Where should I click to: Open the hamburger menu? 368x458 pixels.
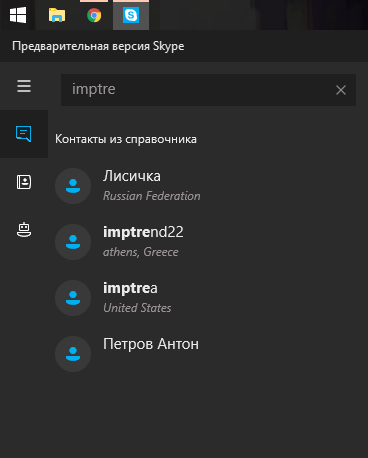click(x=24, y=86)
